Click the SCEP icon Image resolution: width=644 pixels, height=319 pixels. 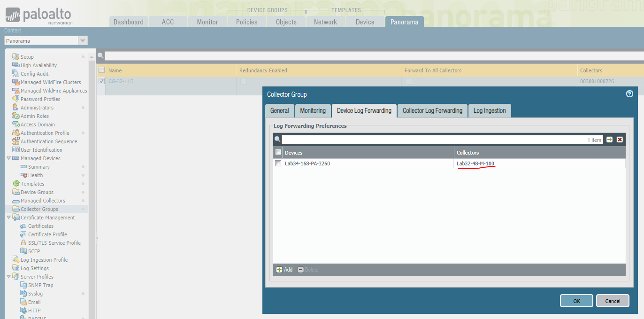pyautogui.click(x=23, y=251)
